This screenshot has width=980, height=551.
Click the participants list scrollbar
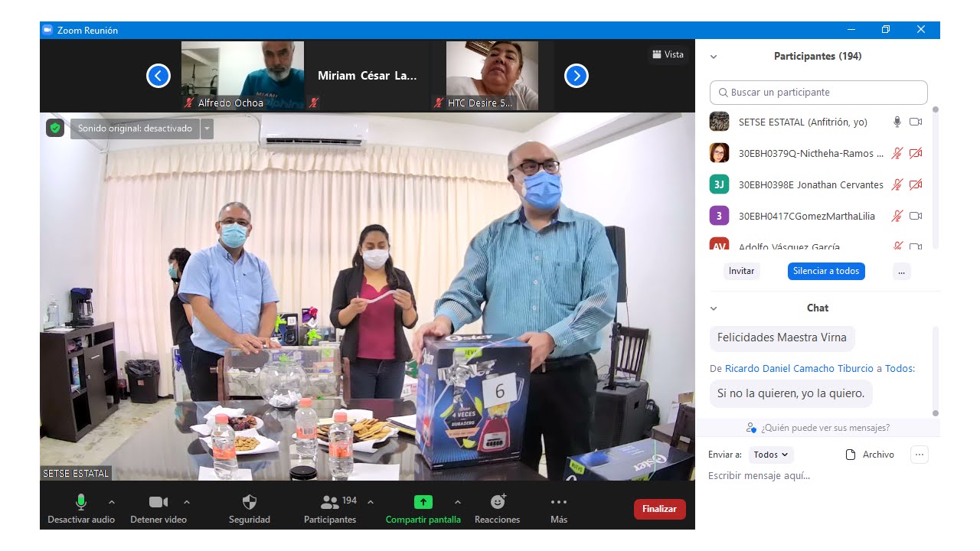coord(935,178)
